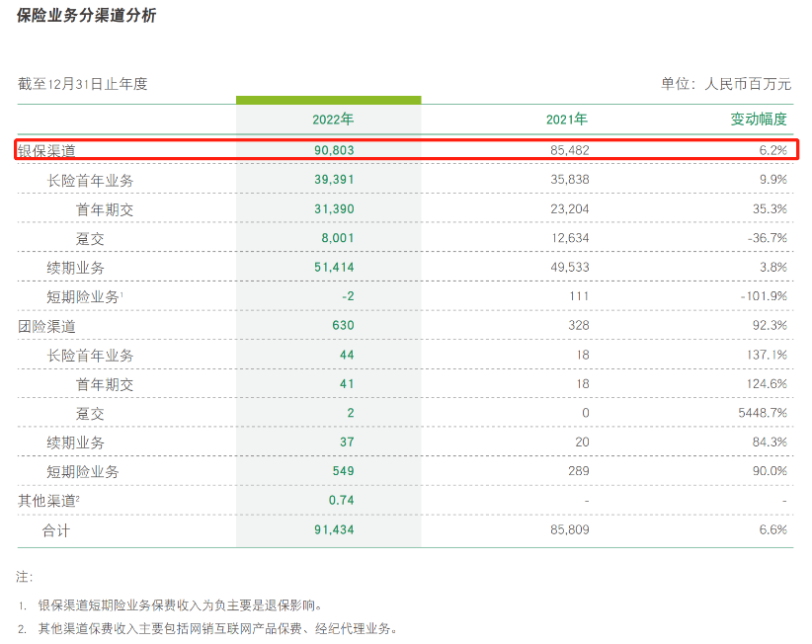The image size is (812, 644).
Task: Click the 变动幅度 column header
Action: click(758, 119)
